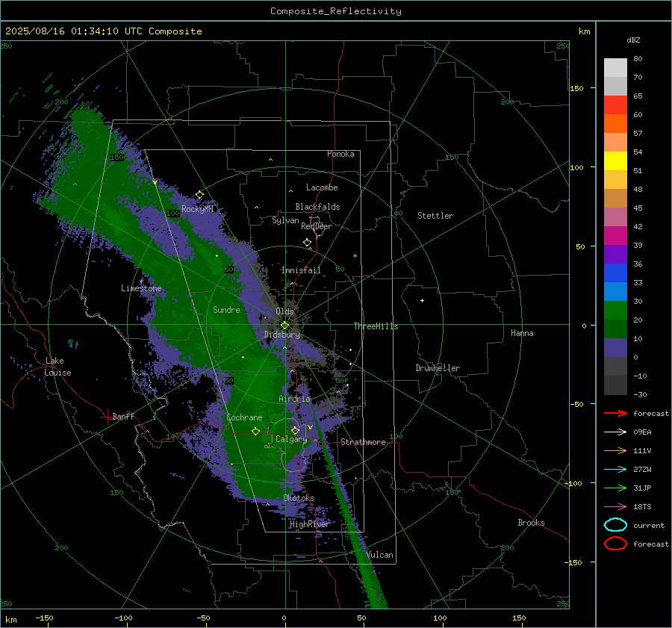
Task: Click the cyan 27ZW arrow legend icon
Action: click(615, 470)
